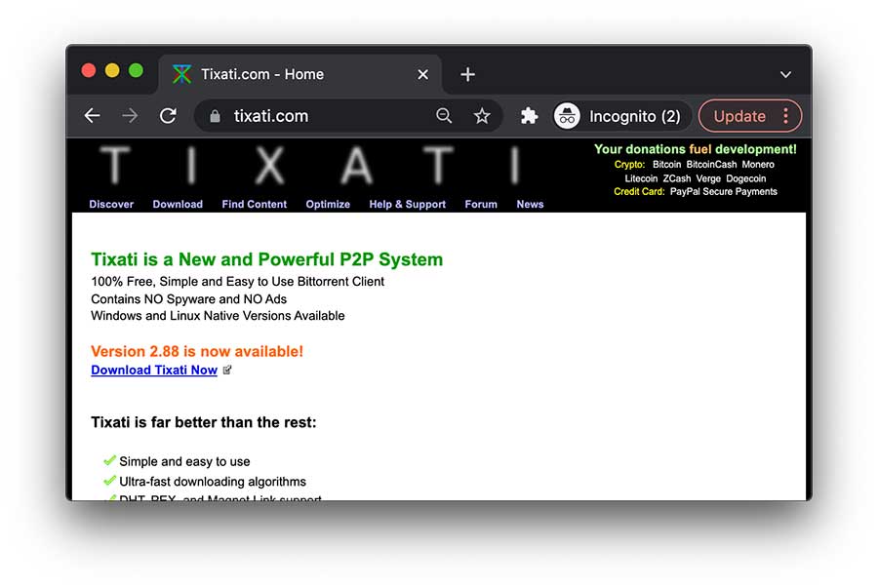Click the Tixati favicon on the tab
This screenshot has width=878, height=588.
[x=181, y=73]
